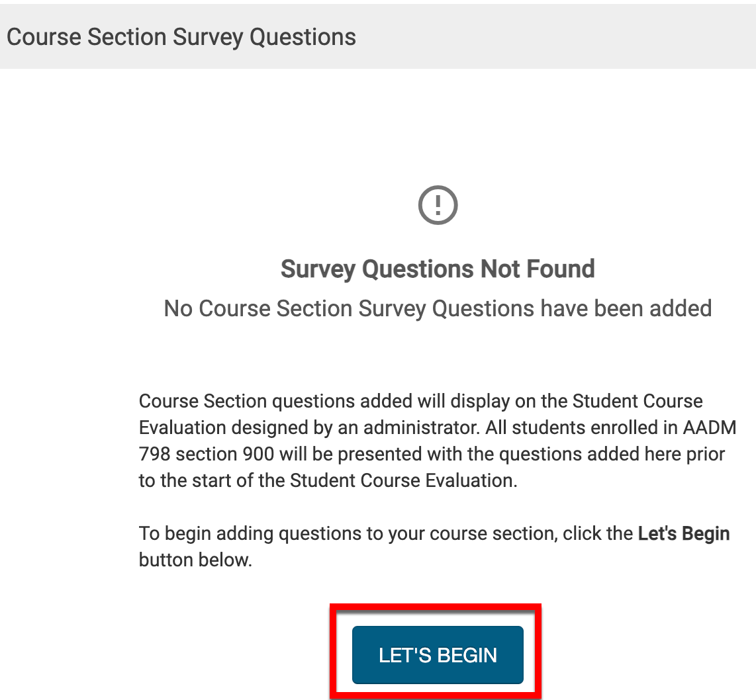This screenshot has height=700, width=756.
Task: Select the Survey Questions Not Found heading
Action: 438,269
